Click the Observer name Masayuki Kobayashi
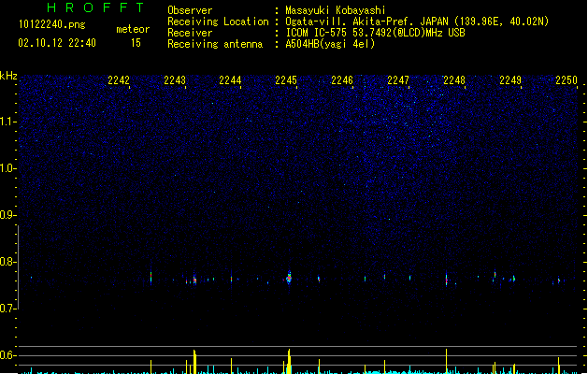This screenshot has width=588, height=374. coord(336,10)
